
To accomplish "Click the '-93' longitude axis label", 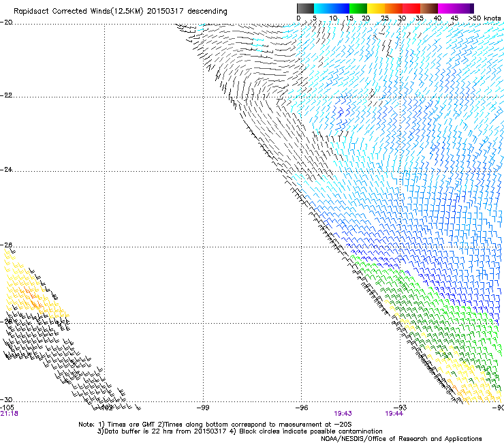I will tap(400, 408).
